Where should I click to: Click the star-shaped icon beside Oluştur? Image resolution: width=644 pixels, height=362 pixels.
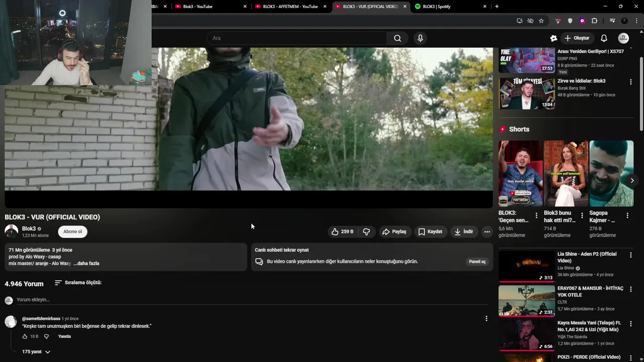click(553, 38)
